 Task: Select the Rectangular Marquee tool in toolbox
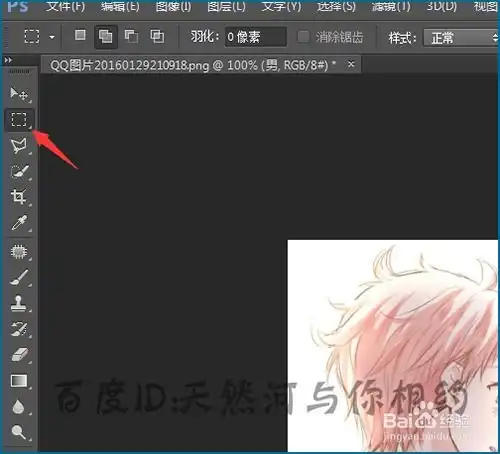19,119
